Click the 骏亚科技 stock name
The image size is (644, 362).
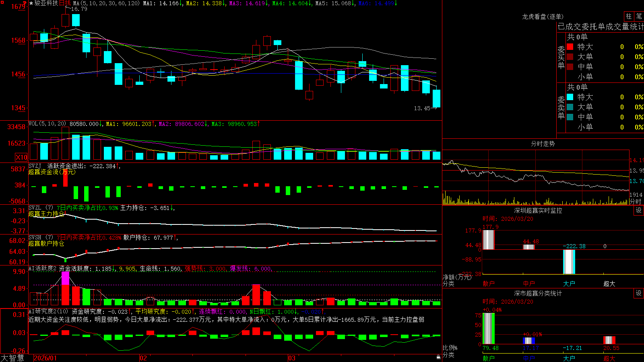[x=46, y=3]
